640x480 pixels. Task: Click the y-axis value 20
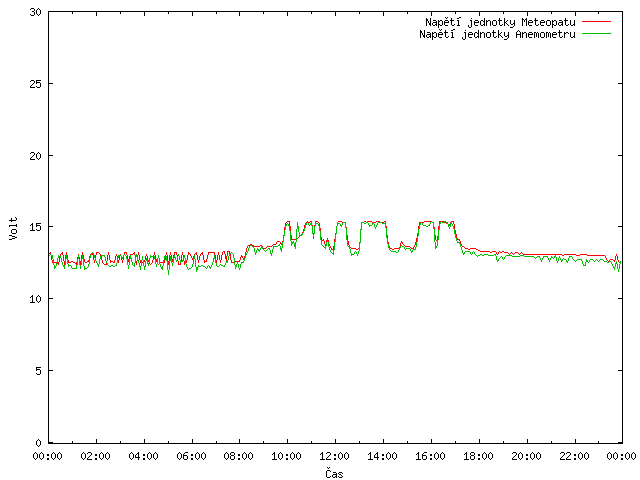[36, 156]
